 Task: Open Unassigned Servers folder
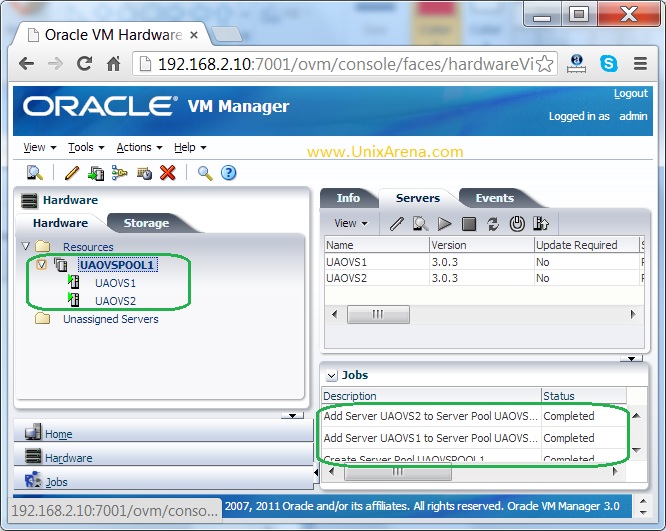[x=110, y=319]
